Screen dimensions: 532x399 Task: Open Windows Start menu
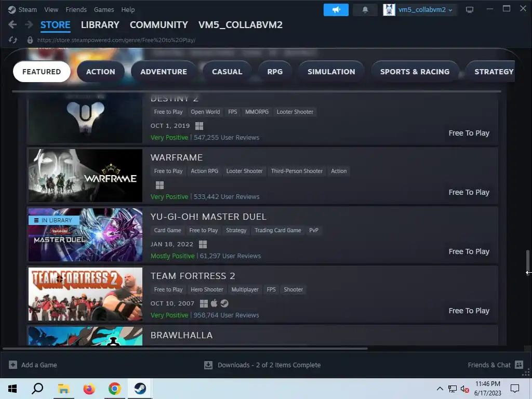point(12,389)
